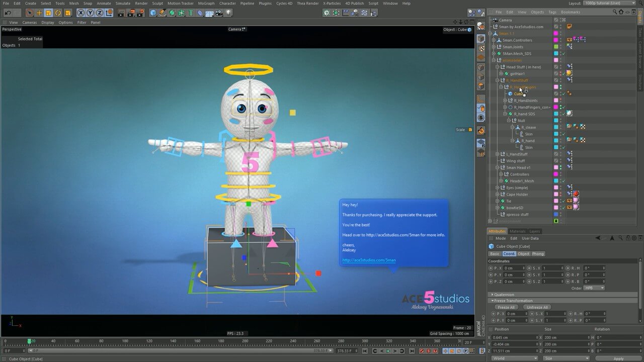Toggle visibility dots for the Cube object
The image size is (644, 362).
(x=560, y=94)
